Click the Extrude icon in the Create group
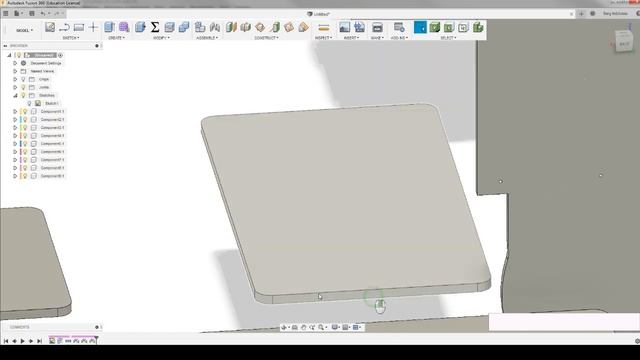The image size is (640, 360). click(109, 27)
